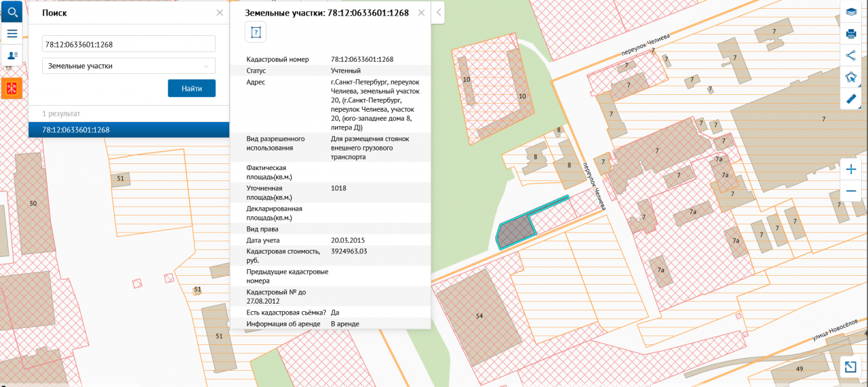This screenshot has width=868, height=387.
Task: Share the map via the share icon
Action: point(851,56)
